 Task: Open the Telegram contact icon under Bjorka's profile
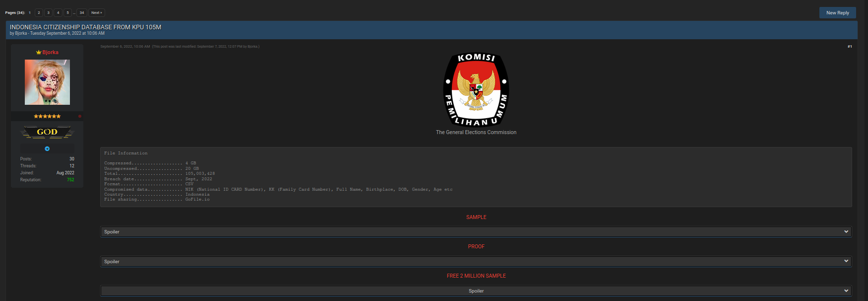[x=47, y=149]
